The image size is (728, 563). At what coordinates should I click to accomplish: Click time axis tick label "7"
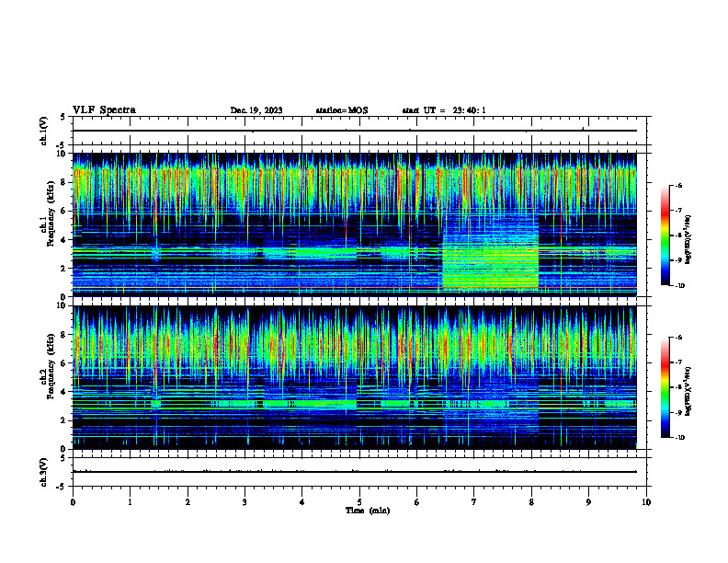474,502
